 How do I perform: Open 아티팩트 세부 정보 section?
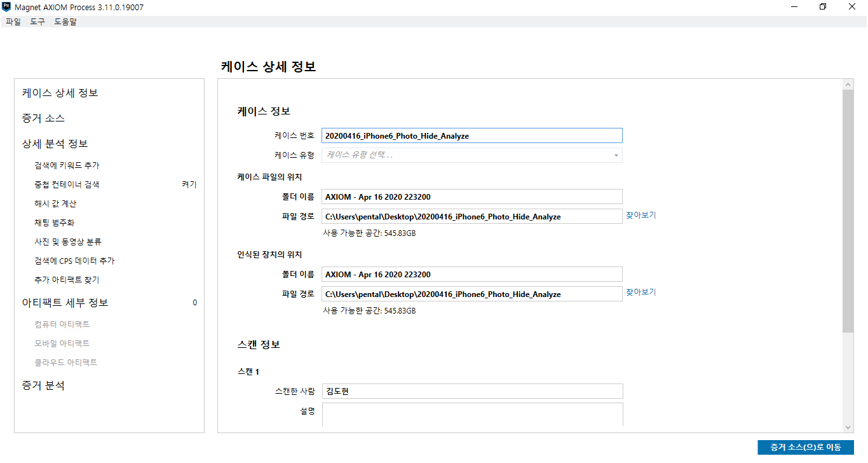pos(65,303)
